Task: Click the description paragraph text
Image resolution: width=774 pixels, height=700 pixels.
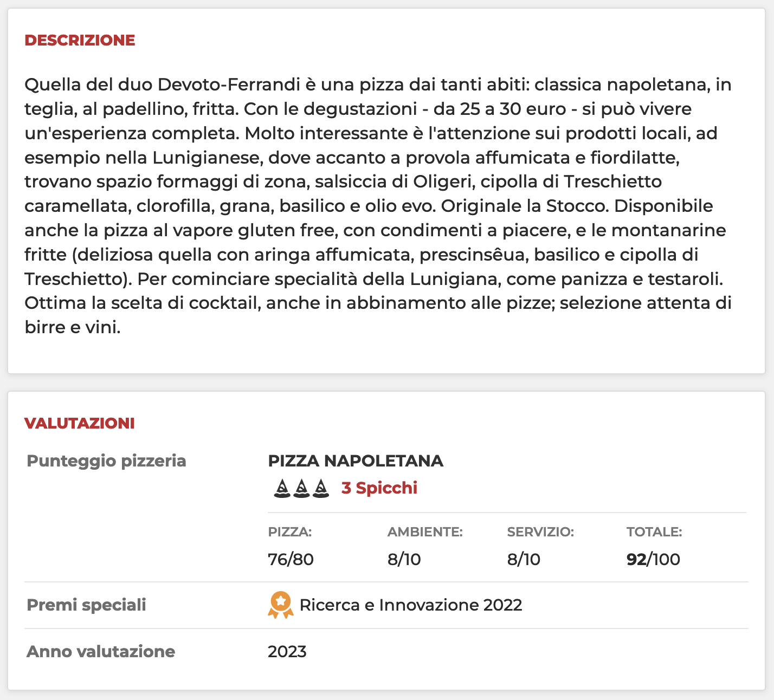Action: (x=378, y=206)
